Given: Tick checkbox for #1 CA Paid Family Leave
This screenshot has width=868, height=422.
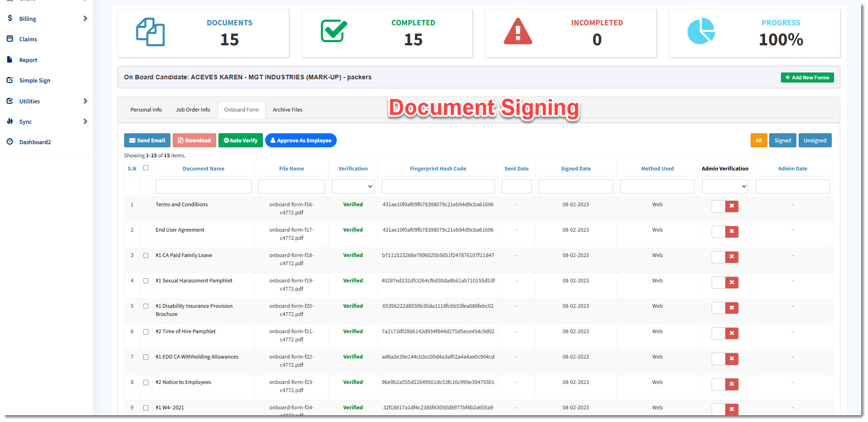Looking at the screenshot, I should click(146, 256).
